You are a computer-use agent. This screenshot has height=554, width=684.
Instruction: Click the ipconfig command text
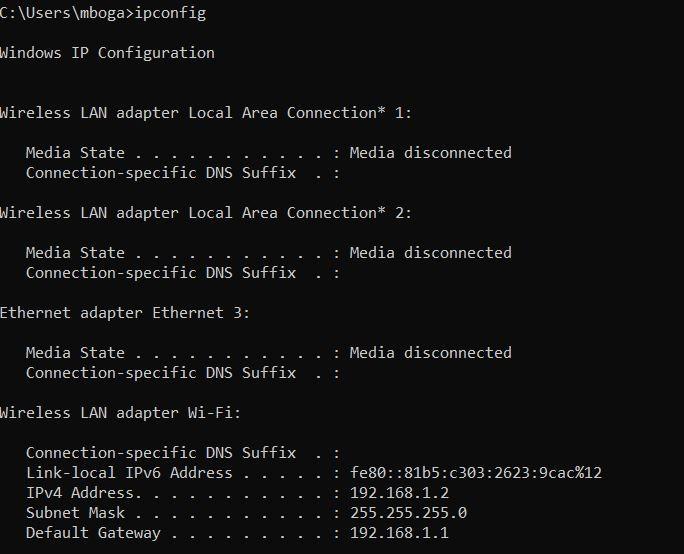point(170,13)
